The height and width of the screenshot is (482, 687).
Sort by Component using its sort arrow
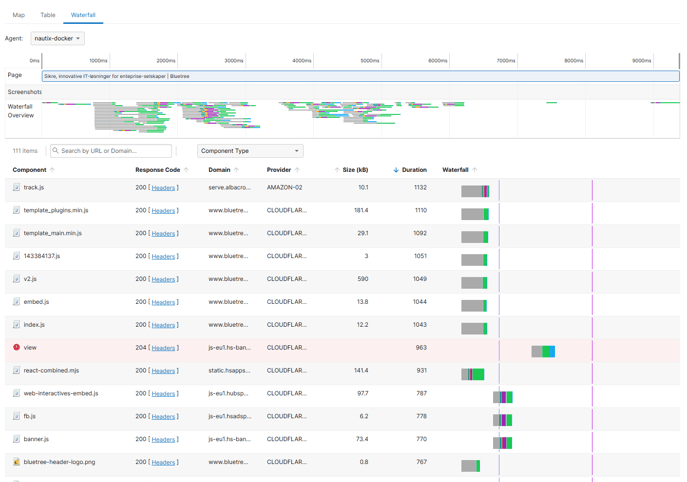(52, 170)
